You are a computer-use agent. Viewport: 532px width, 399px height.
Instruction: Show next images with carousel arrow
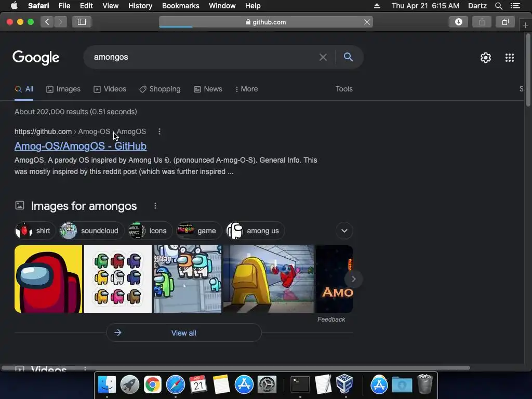(353, 279)
